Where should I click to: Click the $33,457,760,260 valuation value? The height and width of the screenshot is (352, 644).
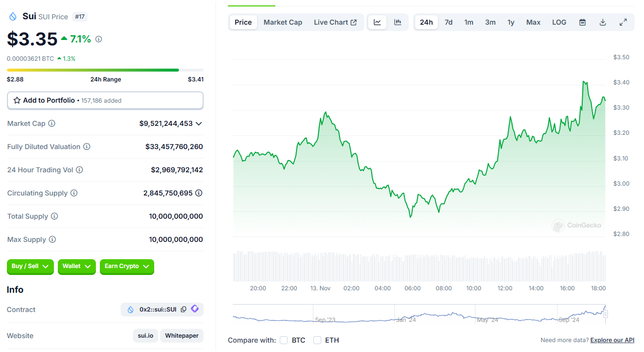[x=174, y=147]
